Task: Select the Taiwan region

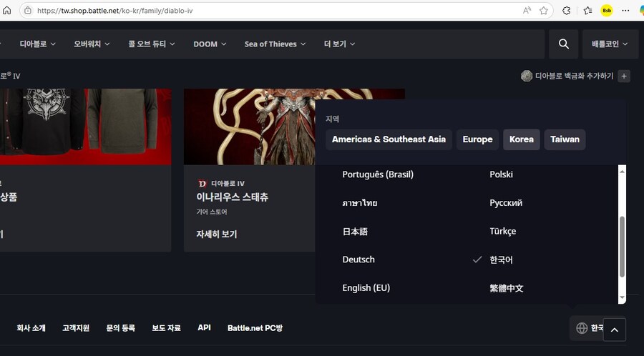Action: click(565, 139)
